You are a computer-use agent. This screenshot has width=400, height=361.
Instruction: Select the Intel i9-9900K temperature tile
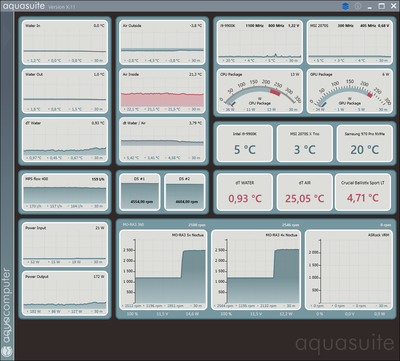(245, 143)
